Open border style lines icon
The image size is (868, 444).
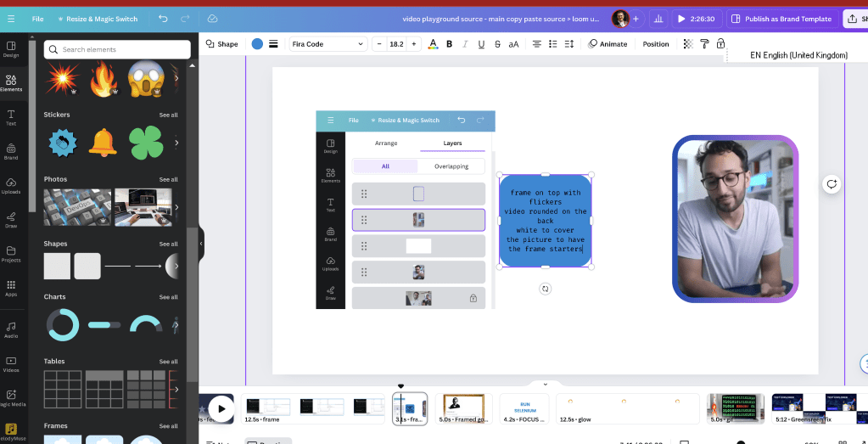click(x=273, y=44)
